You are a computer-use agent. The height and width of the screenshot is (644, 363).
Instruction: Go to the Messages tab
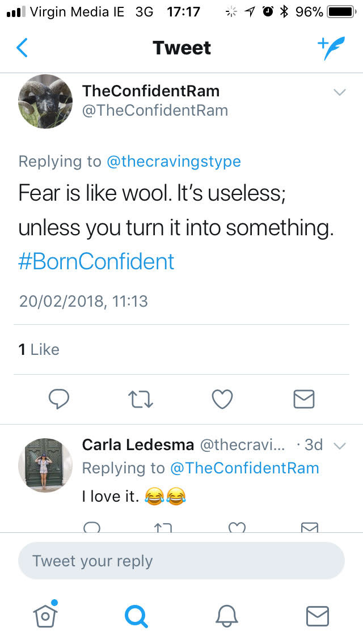click(317, 615)
